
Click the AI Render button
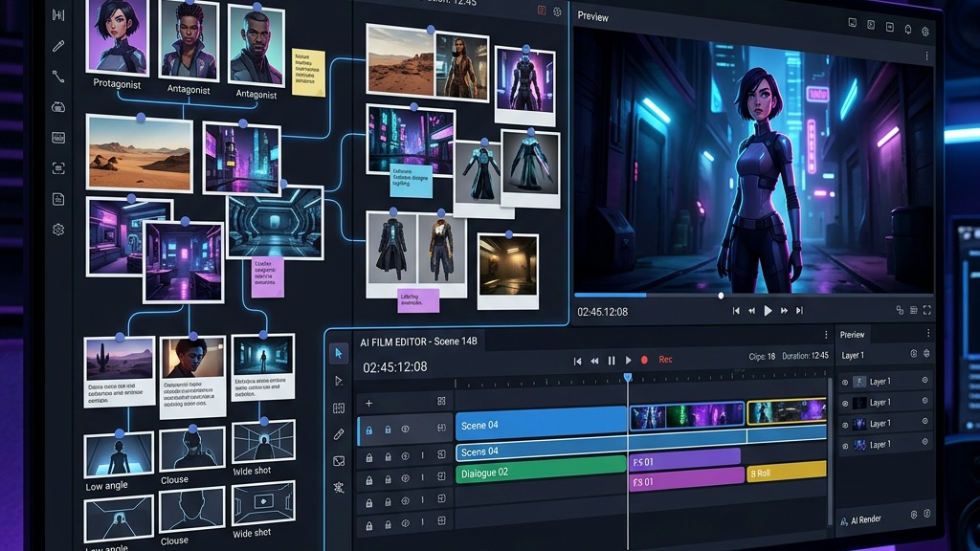pos(865,519)
